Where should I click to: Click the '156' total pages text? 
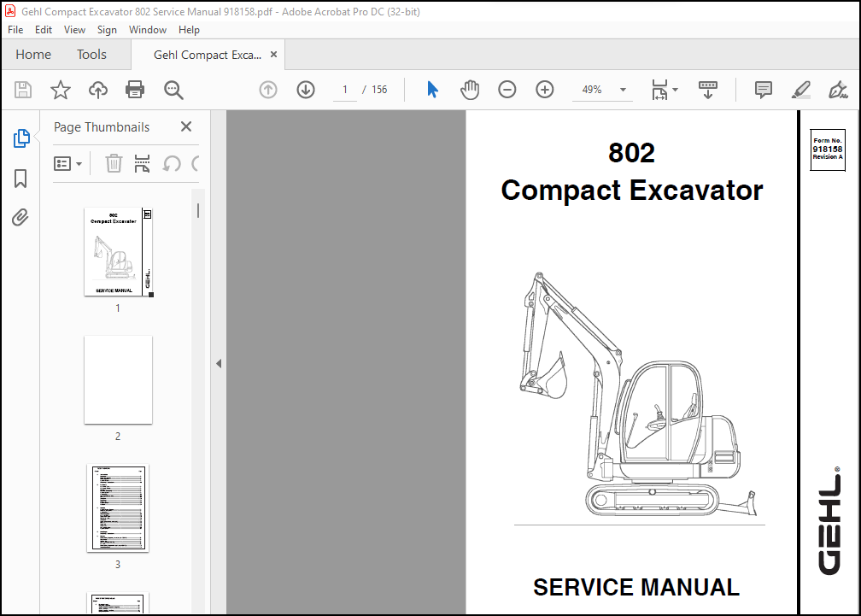pyautogui.click(x=379, y=90)
